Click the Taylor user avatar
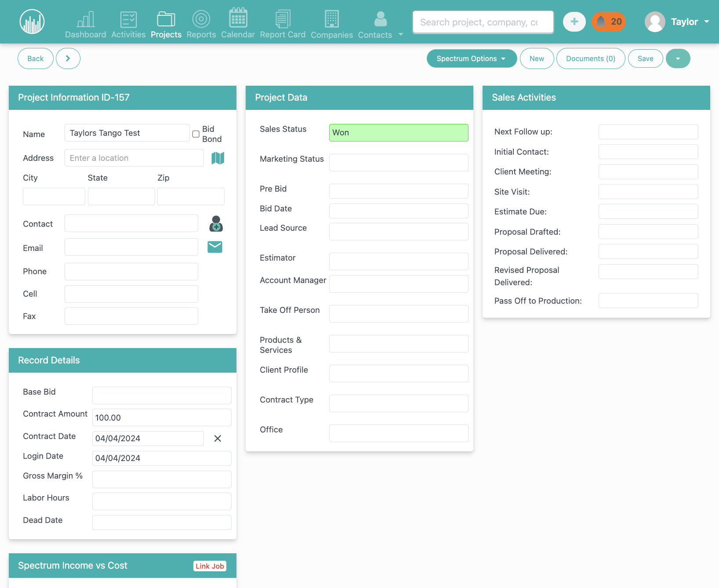 tap(655, 22)
